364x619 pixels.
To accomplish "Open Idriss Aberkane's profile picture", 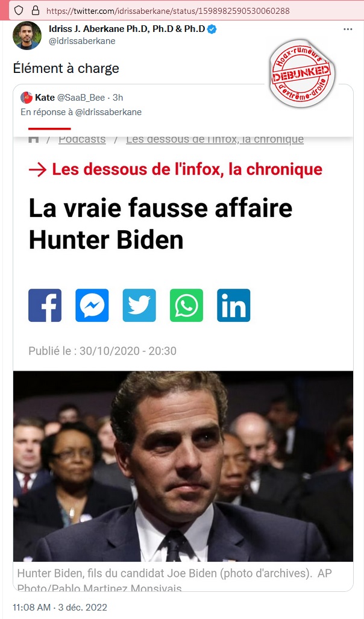I will [x=27, y=36].
